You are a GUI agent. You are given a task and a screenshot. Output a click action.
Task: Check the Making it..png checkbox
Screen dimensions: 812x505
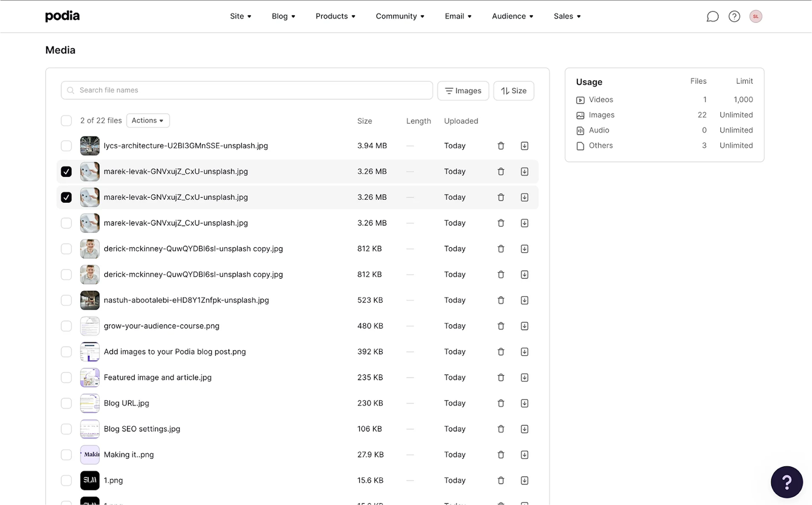66,455
